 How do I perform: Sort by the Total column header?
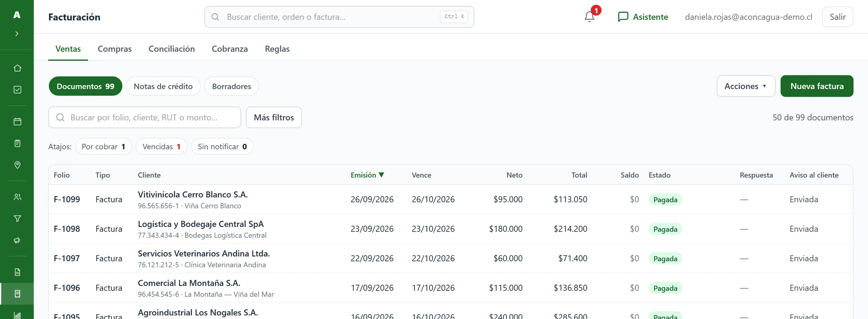[579, 175]
